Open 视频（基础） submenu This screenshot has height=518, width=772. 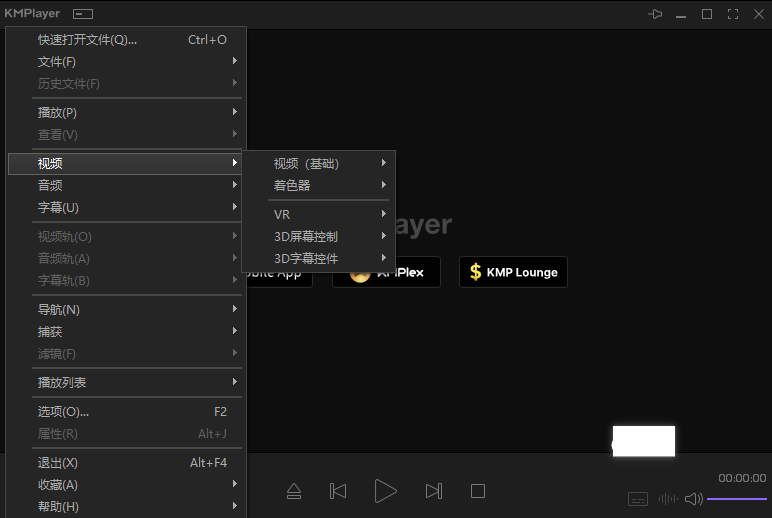(319, 163)
